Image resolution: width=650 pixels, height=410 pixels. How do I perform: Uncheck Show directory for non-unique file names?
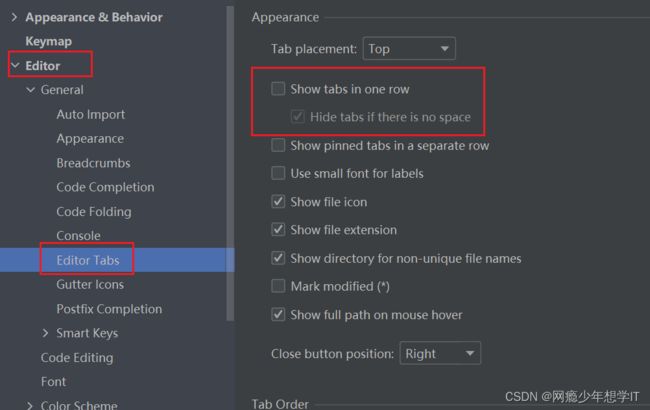[278, 258]
